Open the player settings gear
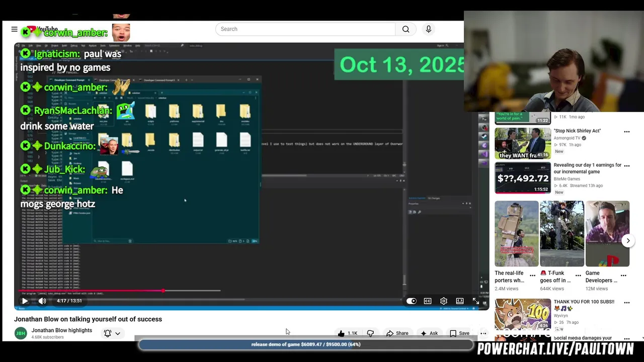 click(444, 301)
